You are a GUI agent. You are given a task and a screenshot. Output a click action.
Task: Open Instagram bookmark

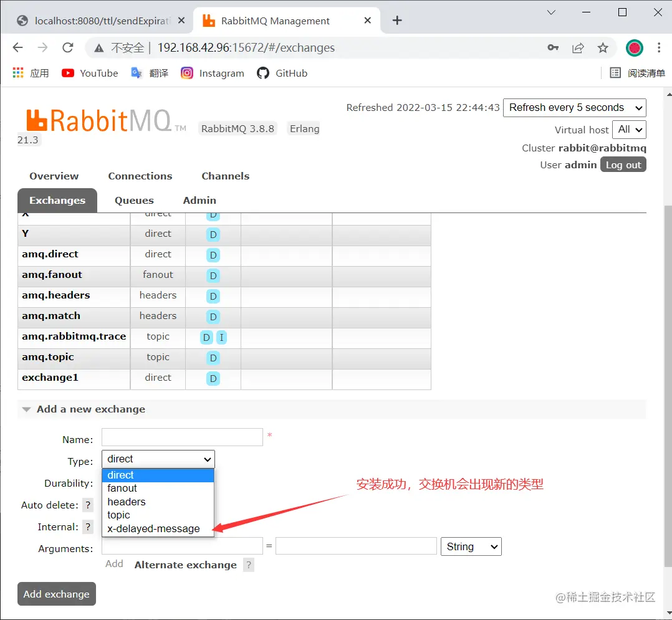[x=212, y=74]
